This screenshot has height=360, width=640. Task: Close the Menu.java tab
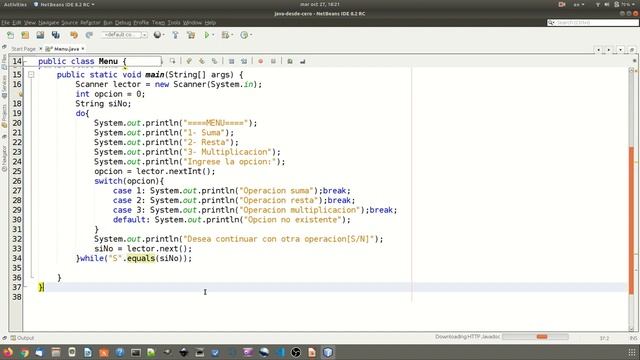83,49
